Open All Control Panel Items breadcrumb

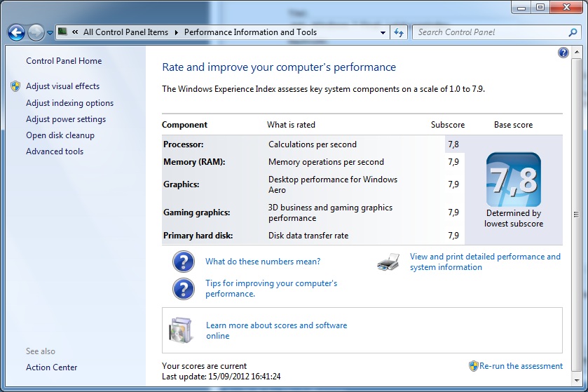click(x=125, y=32)
